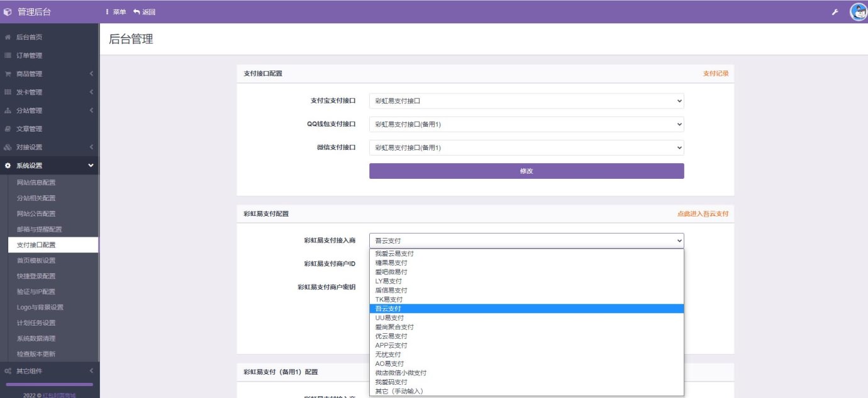The image size is (868, 398).
Task: Click the home icon for 后台首页
Action: click(8, 37)
